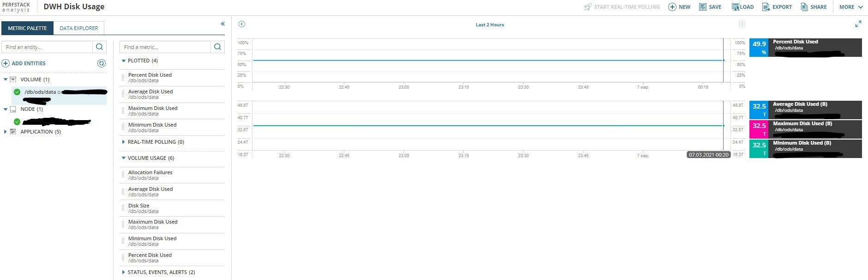Grab the drag handle of Disk Size metric
The height and width of the screenshot is (280, 868).
[x=123, y=208]
